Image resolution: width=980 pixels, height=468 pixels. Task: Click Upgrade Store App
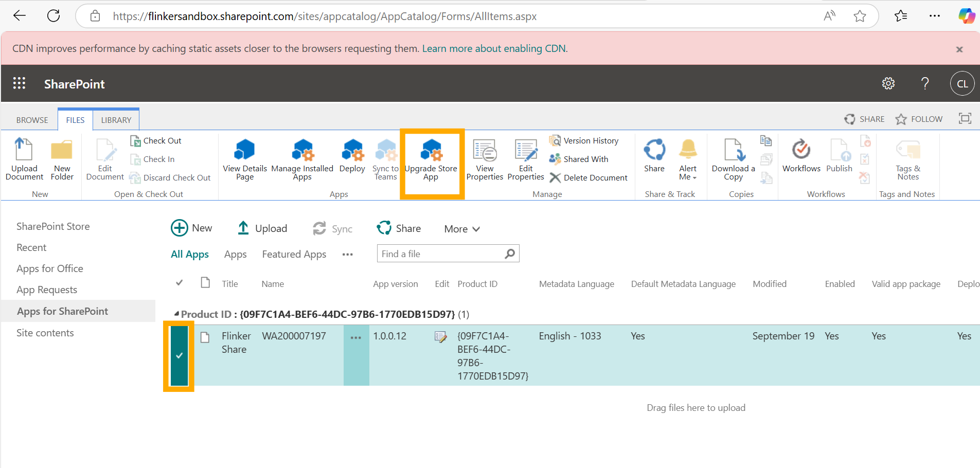[x=431, y=159]
